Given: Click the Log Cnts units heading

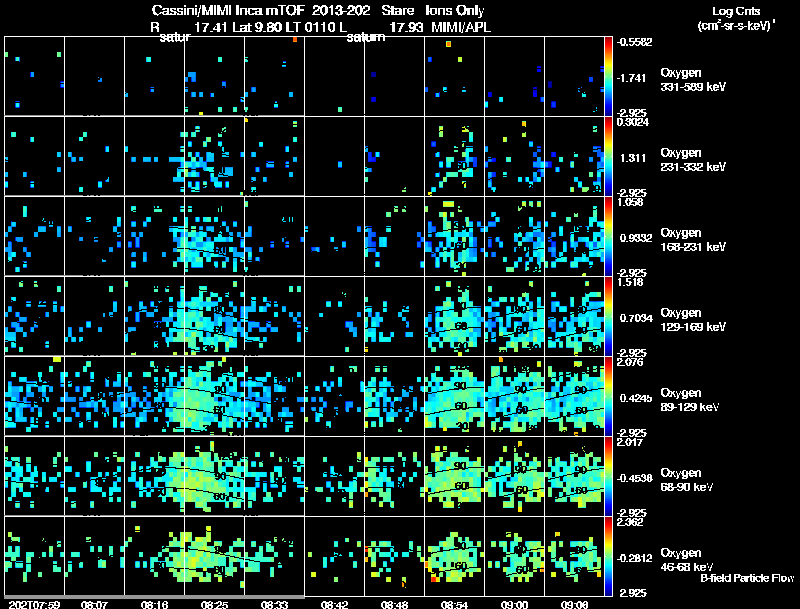Looking at the screenshot, I should point(736,18).
